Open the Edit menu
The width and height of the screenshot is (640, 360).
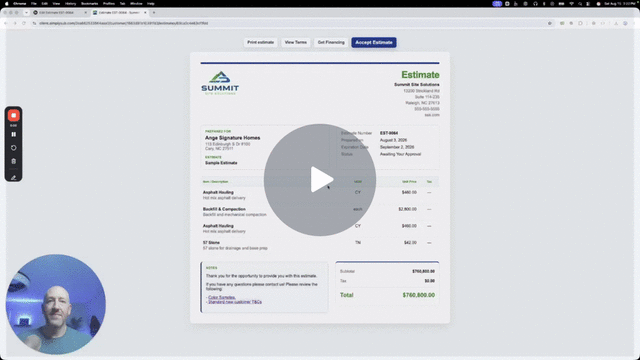(44, 4)
